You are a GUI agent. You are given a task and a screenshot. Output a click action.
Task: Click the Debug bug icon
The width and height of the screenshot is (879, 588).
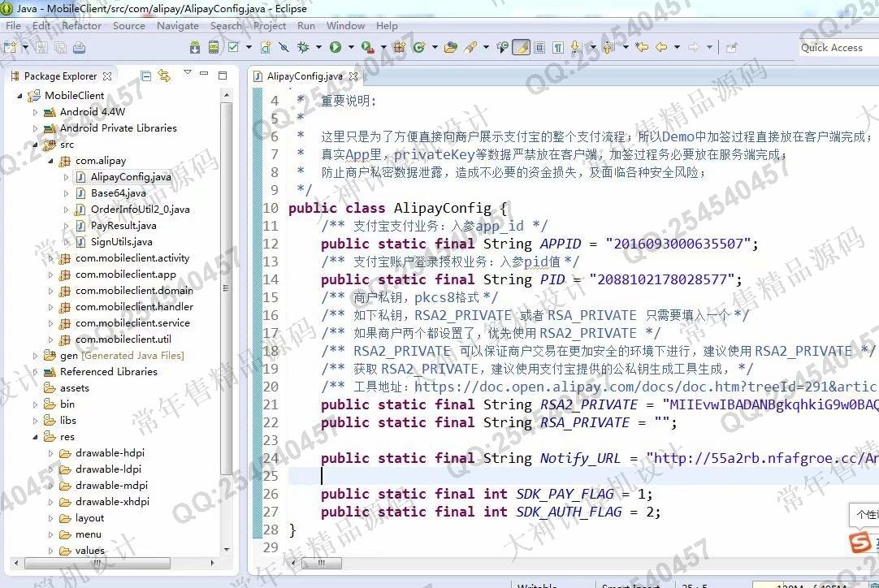tap(303, 48)
